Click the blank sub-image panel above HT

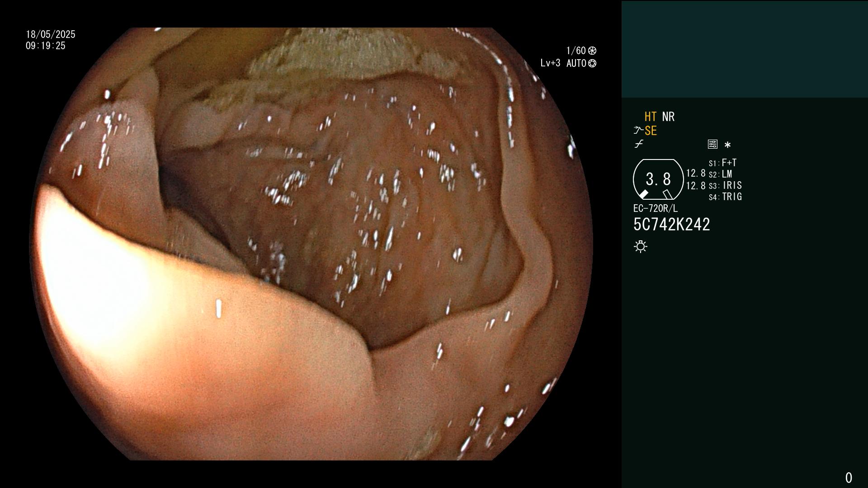(x=745, y=49)
